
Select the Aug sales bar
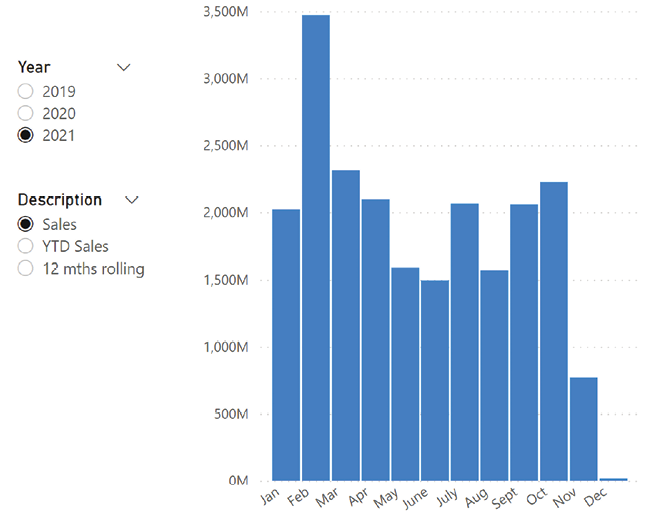point(494,375)
